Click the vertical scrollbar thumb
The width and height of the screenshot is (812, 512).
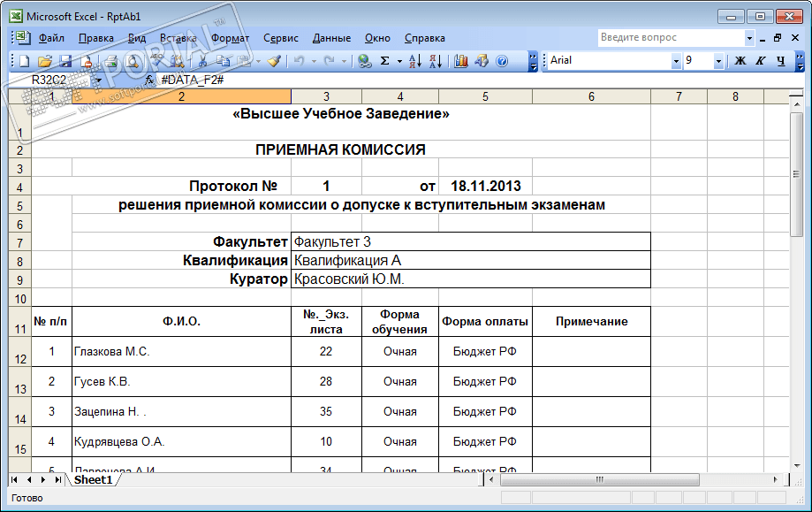pos(796,174)
